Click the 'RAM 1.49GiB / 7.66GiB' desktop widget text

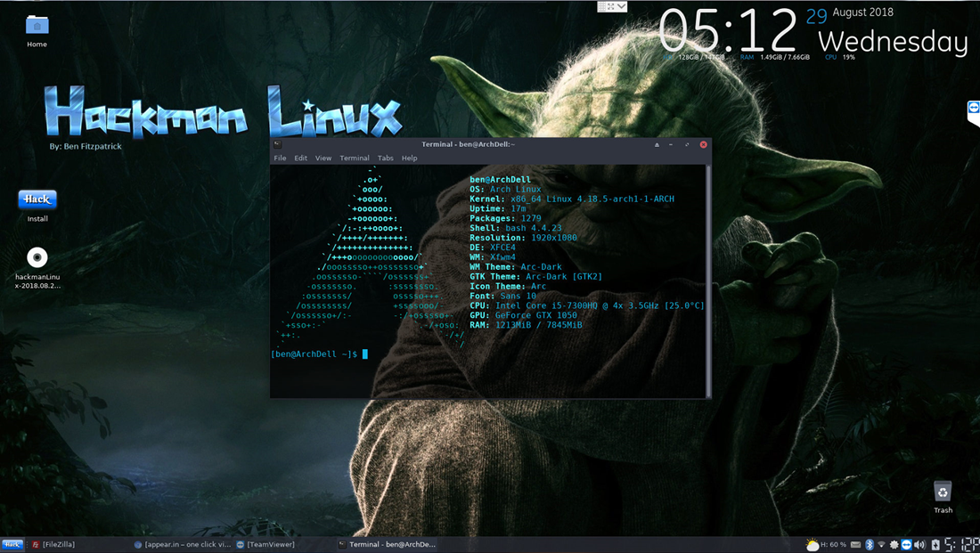coord(775,57)
